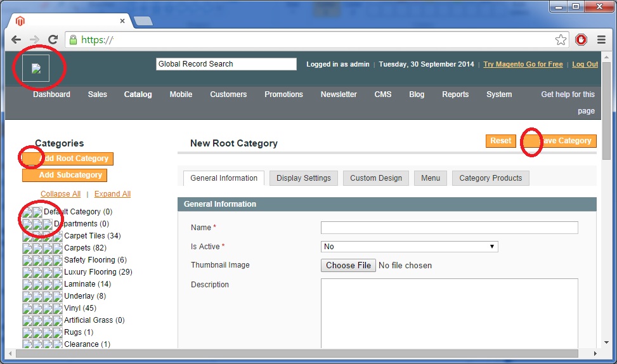Open the Reports menu
617x364 pixels.
(x=455, y=94)
